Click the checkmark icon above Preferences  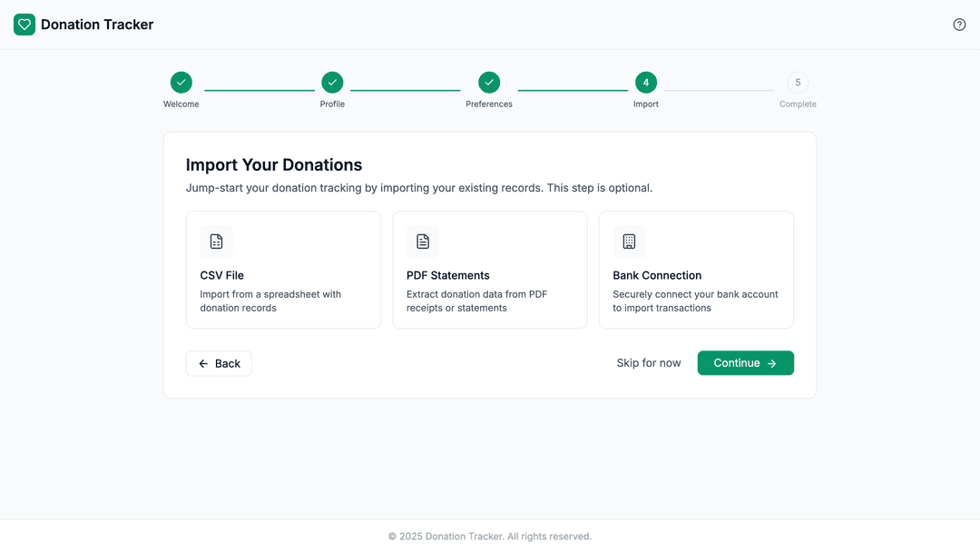coord(489,82)
